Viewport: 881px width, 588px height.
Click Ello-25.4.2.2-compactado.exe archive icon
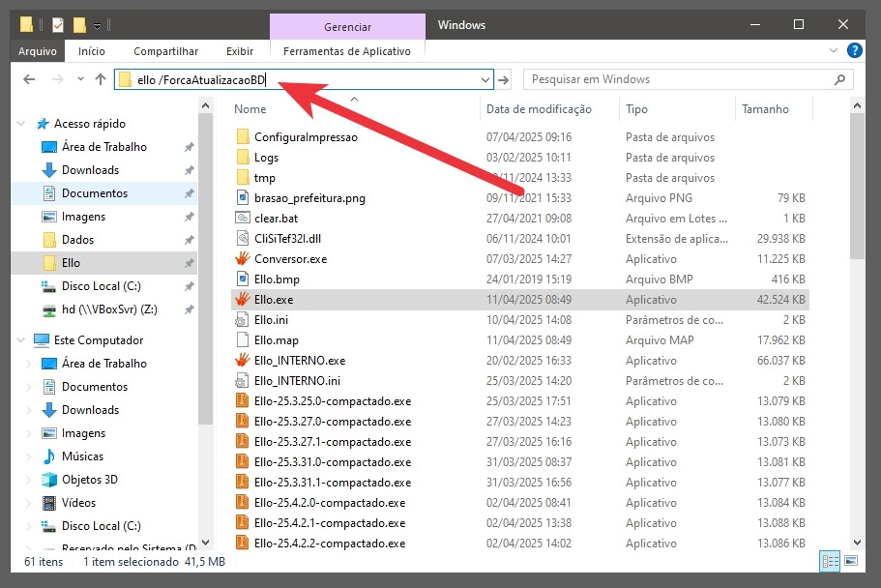tap(242, 543)
